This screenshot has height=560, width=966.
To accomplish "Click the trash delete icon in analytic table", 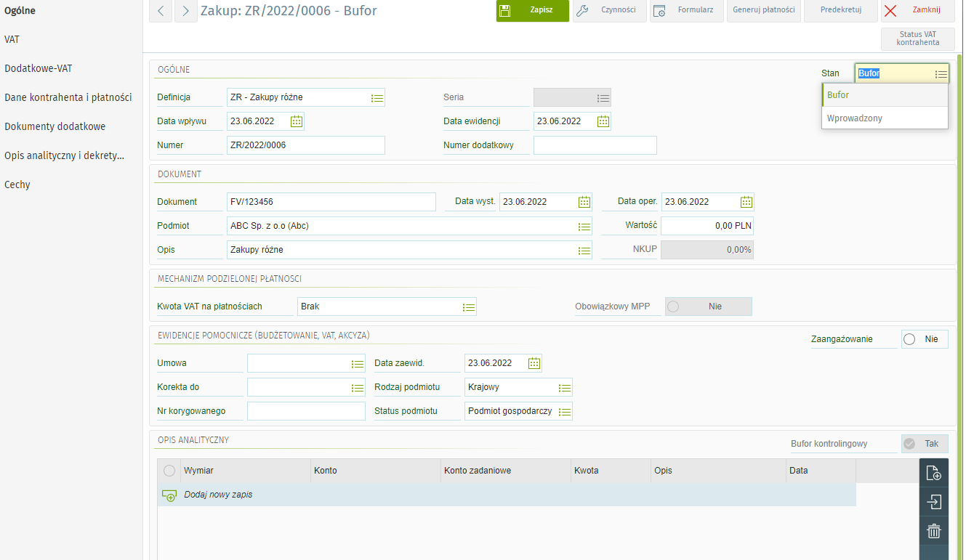I will [934, 531].
